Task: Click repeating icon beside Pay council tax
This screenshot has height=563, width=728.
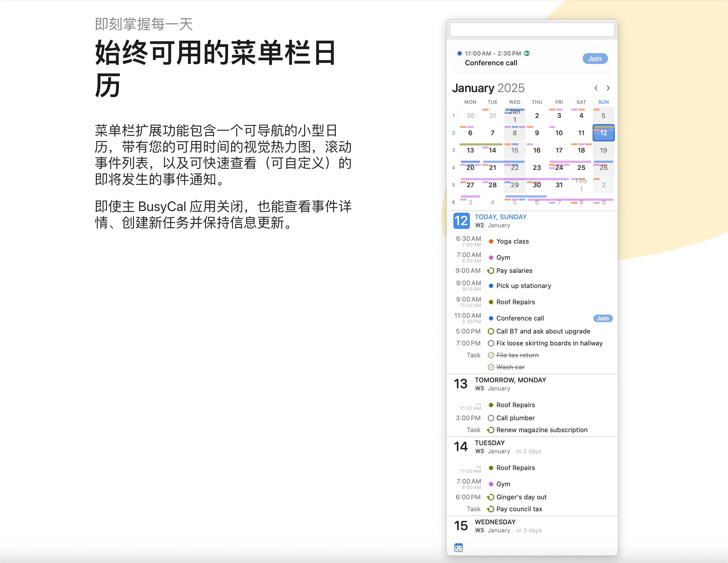Action: (x=491, y=509)
